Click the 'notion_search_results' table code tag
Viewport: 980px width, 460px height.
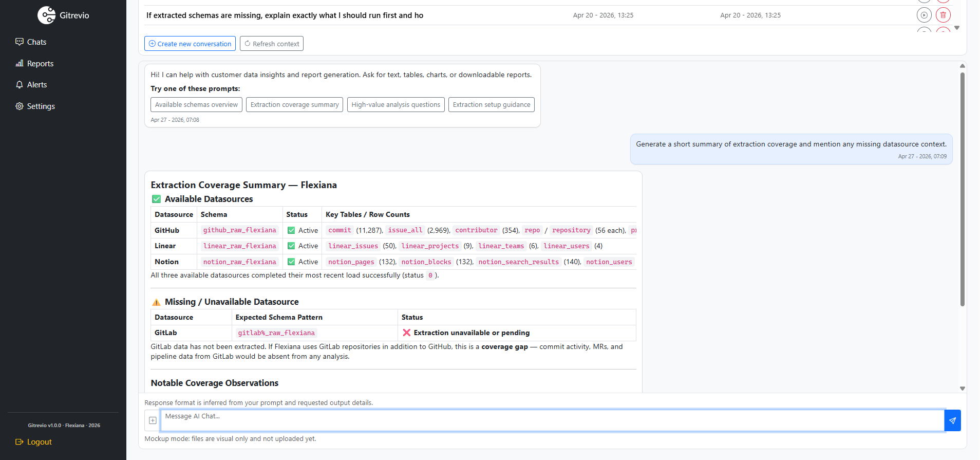[x=519, y=262]
